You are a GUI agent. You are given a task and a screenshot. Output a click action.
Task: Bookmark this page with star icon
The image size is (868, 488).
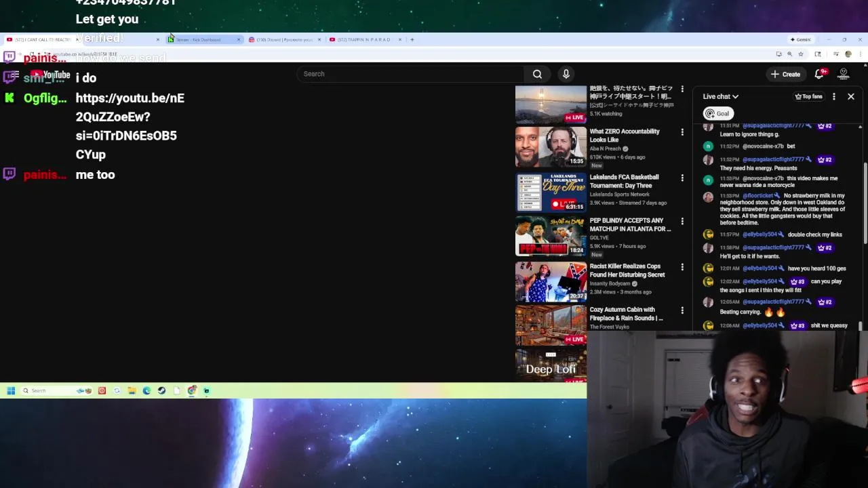[x=801, y=54]
